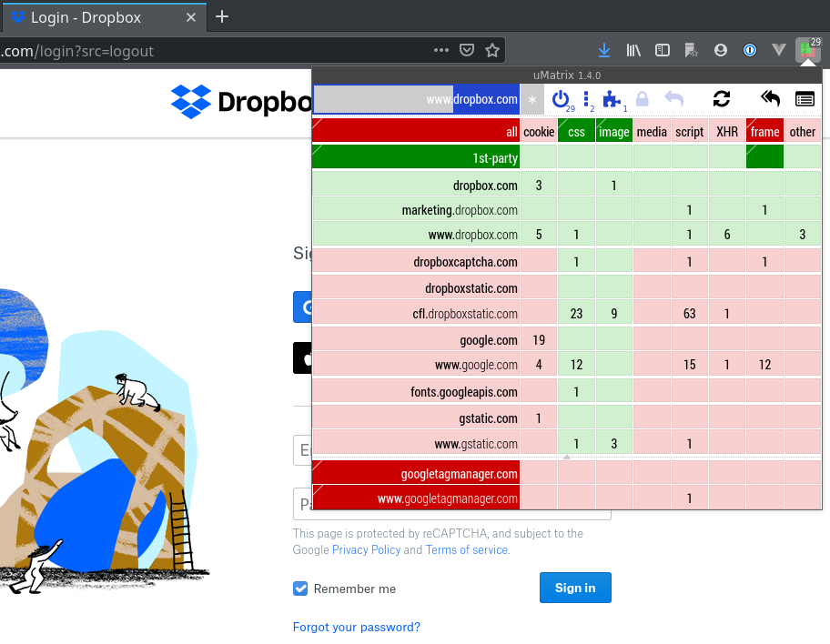
Task: Click the cfl.dropboxstatic.com row label
Action: click(x=416, y=313)
